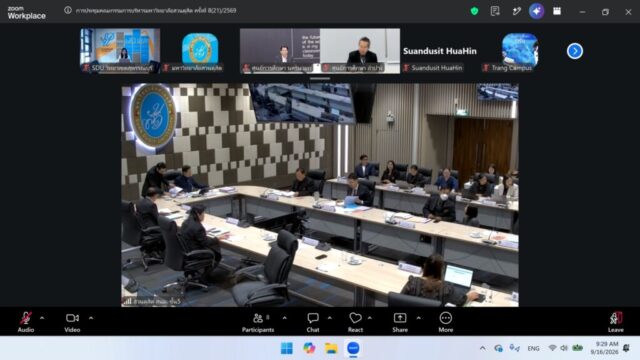Open the notifications bell icon

pyautogui.click(x=627, y=348)
